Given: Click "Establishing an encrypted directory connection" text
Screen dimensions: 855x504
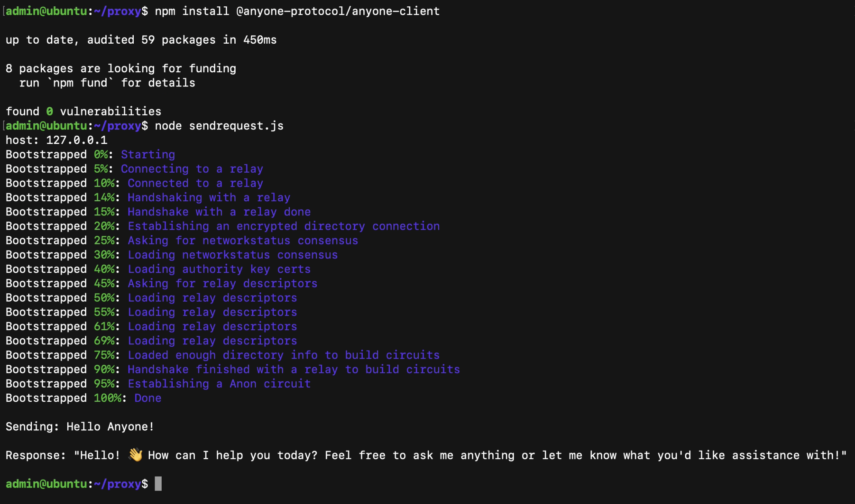Looking at the screenshot, I should 284,226.
